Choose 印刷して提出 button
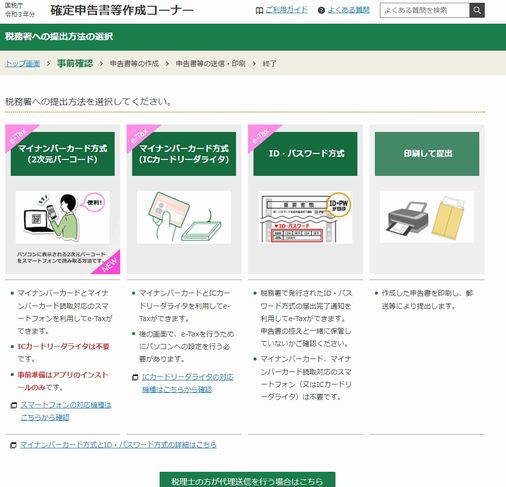 (427, 154)
